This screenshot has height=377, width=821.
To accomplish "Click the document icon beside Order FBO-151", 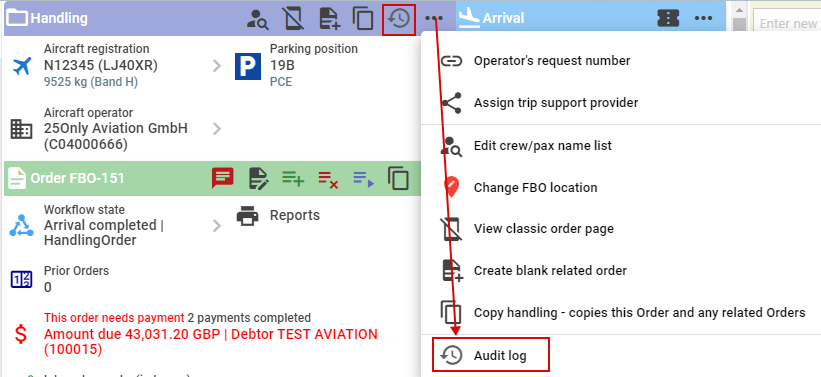I will (17, 179).
